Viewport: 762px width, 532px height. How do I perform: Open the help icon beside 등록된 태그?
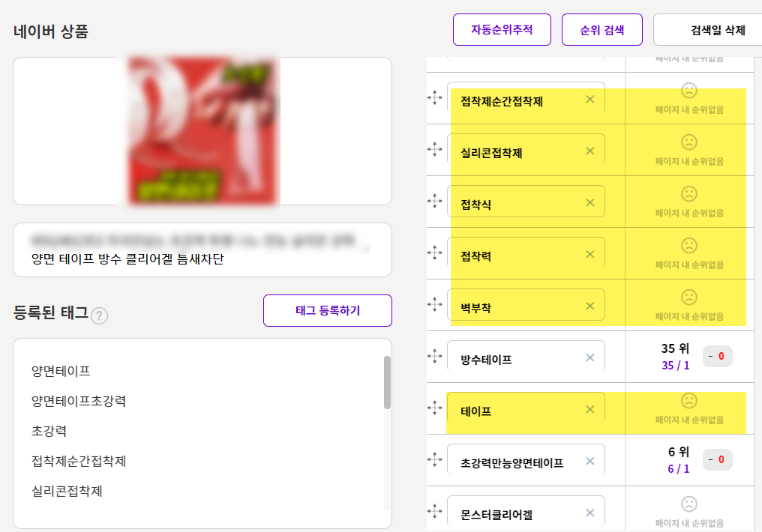(99, 316)
